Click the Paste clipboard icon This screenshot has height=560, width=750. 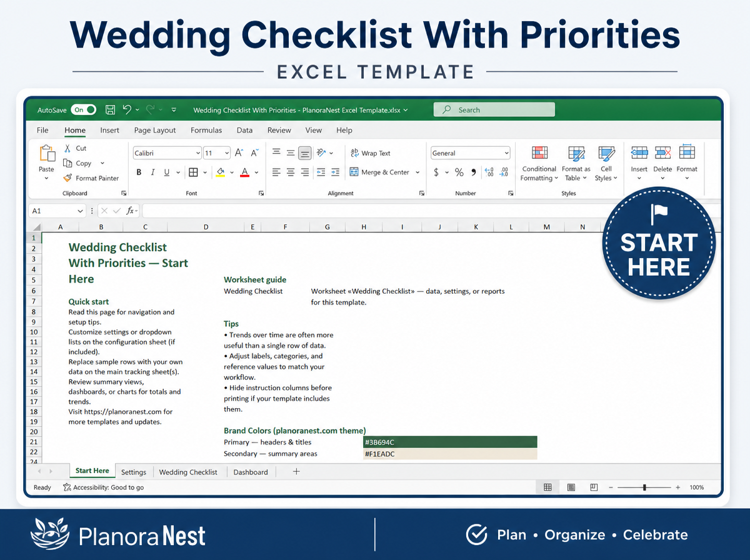[47, 154]
